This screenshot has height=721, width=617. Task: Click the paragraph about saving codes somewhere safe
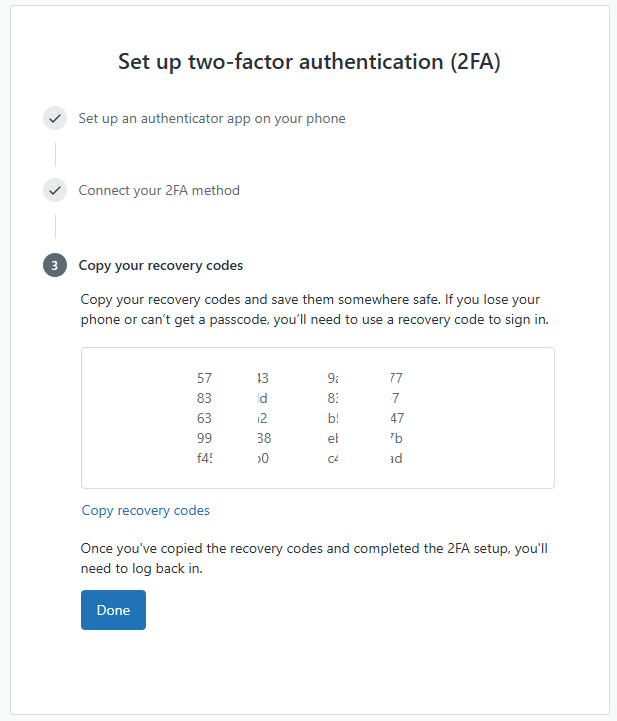[x=315, y=310]
